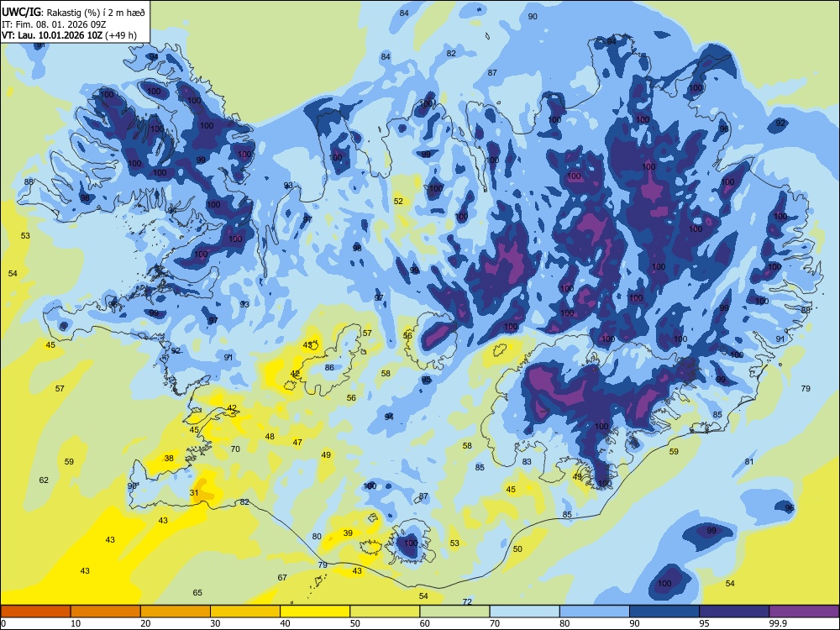Click the map value '65'
This screenshot has height=630, width=840.
click(x=197, y=592)
